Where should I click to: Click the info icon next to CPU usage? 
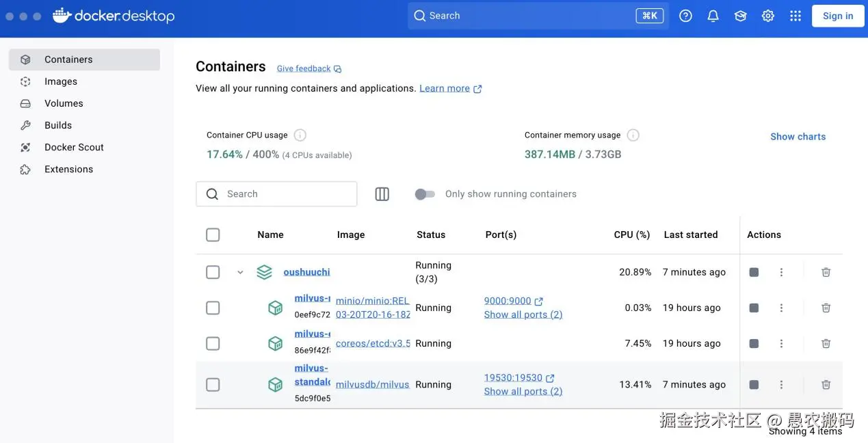pyautogui.click(x=300, y=135)
